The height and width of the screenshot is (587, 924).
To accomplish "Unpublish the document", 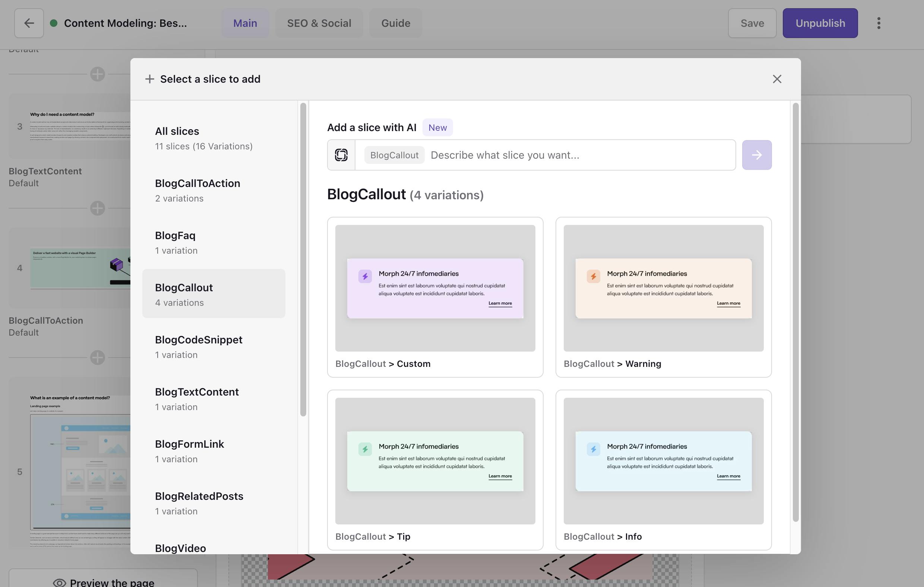I will click(820, 23).
